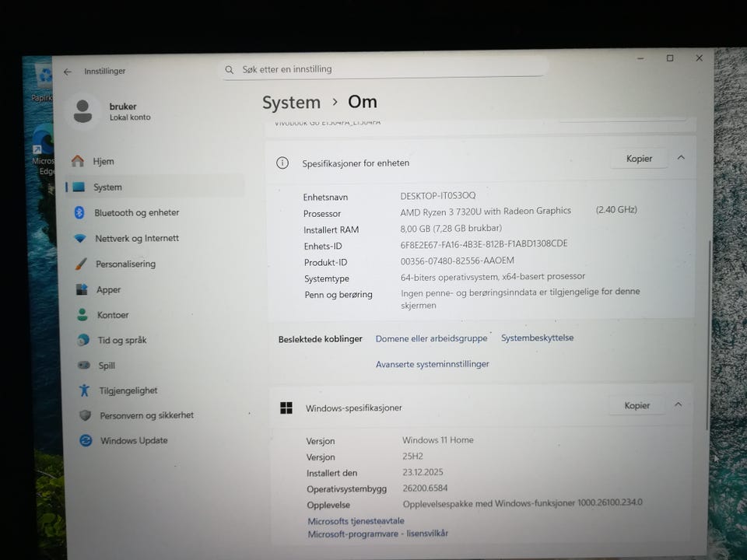This screenshot has width=747, height=560.
Task: Select install date 23.12.2025
Action: (x=423, y=472)
